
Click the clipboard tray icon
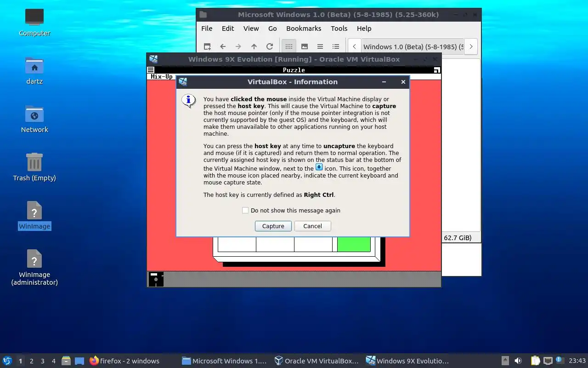click(x=535, y=361)
